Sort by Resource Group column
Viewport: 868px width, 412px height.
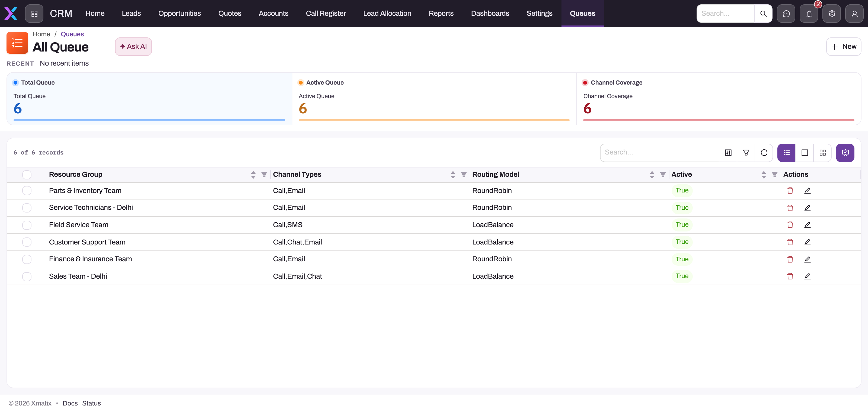click(x=253, y=174)
